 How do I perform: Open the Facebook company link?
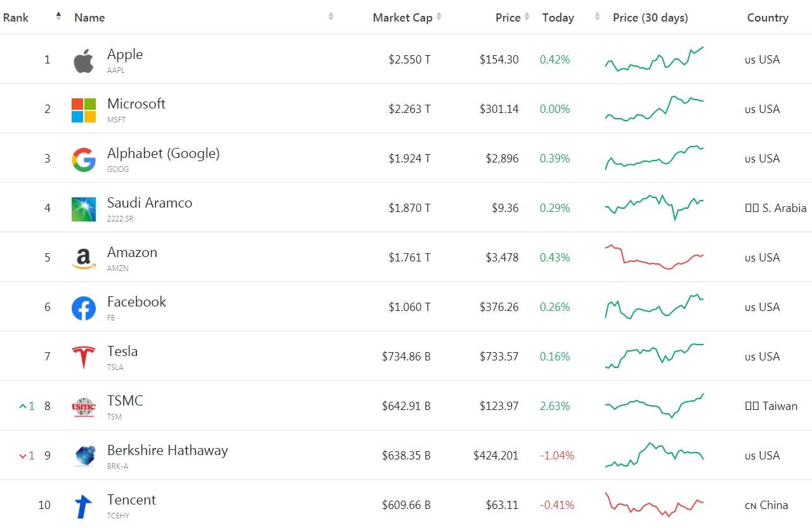click(x=136, y=302)
